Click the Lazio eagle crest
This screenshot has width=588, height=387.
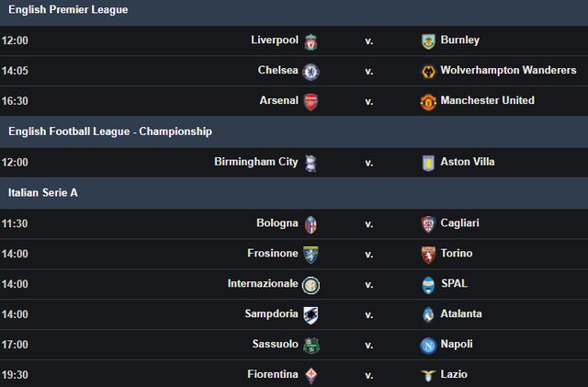pyautogui.click(x=426, y=376)
